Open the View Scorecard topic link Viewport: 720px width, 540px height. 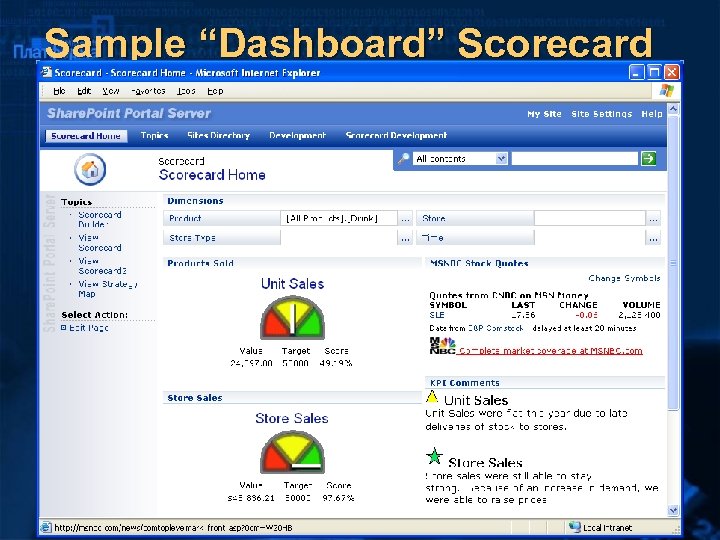100,242
